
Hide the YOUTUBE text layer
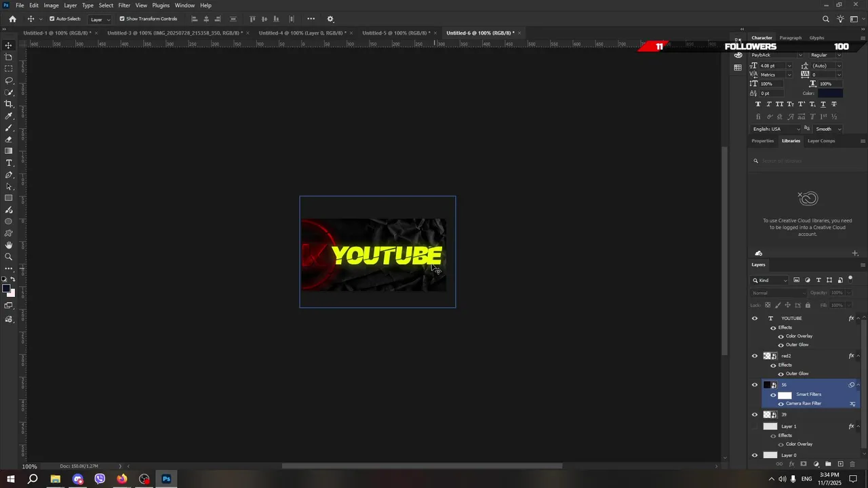tap(755, 318)
